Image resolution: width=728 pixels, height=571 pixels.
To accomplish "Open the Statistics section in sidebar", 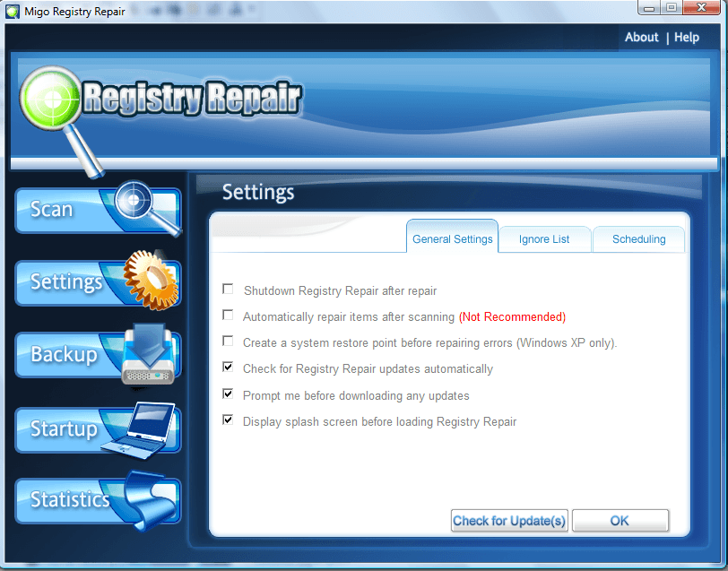I will point(72,500).
